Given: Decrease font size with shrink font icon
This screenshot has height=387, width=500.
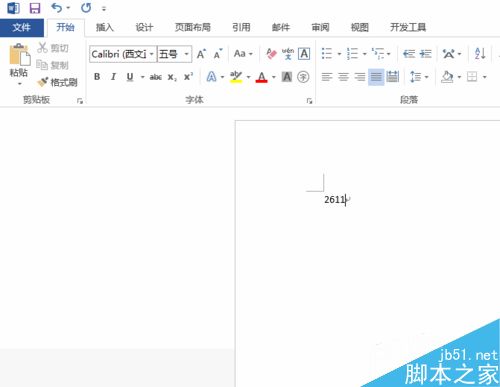Looking at the screenshot, I should (218, 54).
